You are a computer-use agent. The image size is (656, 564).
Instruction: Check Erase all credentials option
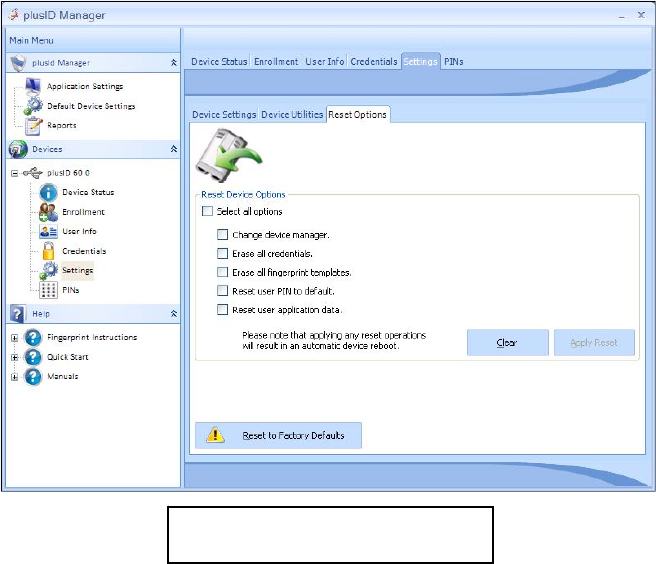coord(223,253)
